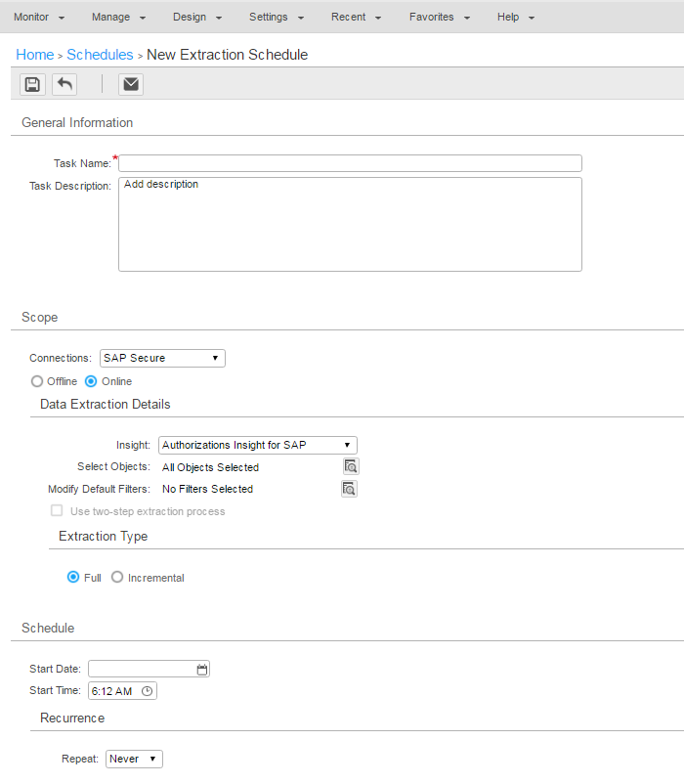
Task: Click the back arrow undo icon
Action: (x=64, y=84)
